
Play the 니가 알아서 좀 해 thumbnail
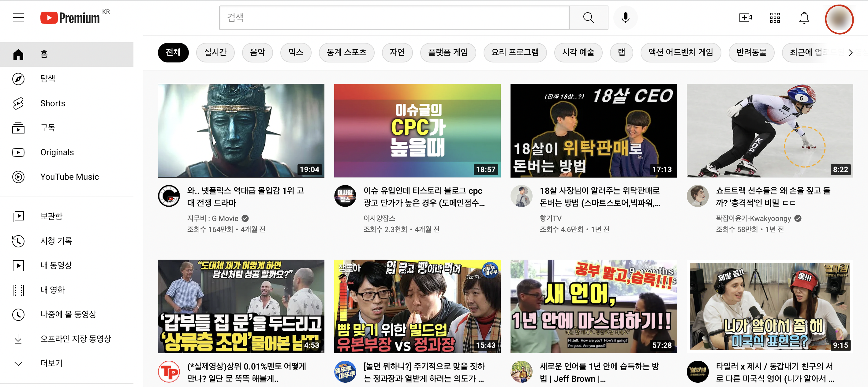click(x=770, y=306)
